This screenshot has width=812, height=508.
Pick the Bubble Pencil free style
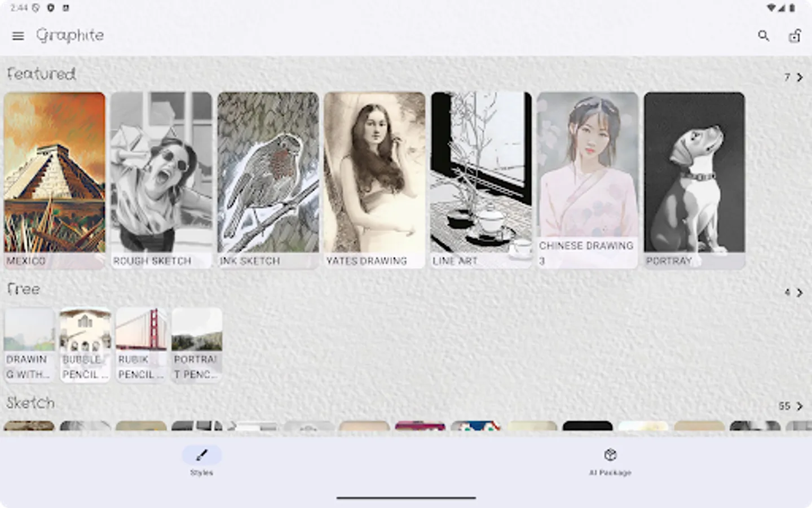click(85, 345)
